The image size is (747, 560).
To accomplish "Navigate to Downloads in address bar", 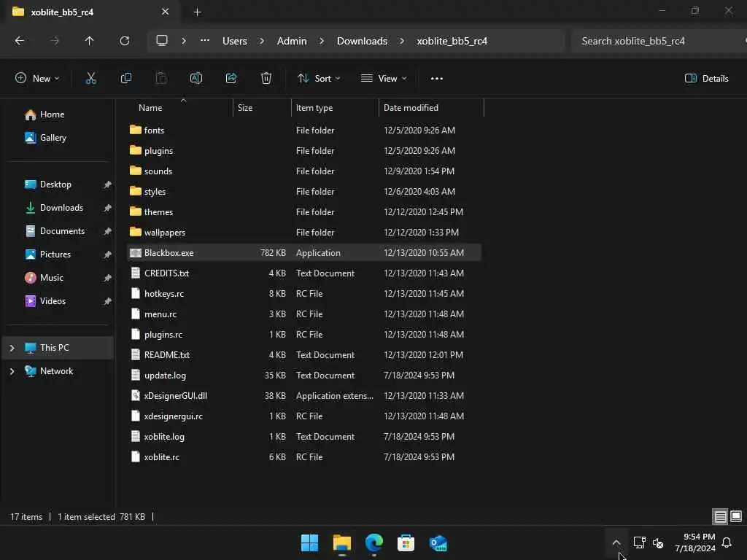I will click(362, 41).
